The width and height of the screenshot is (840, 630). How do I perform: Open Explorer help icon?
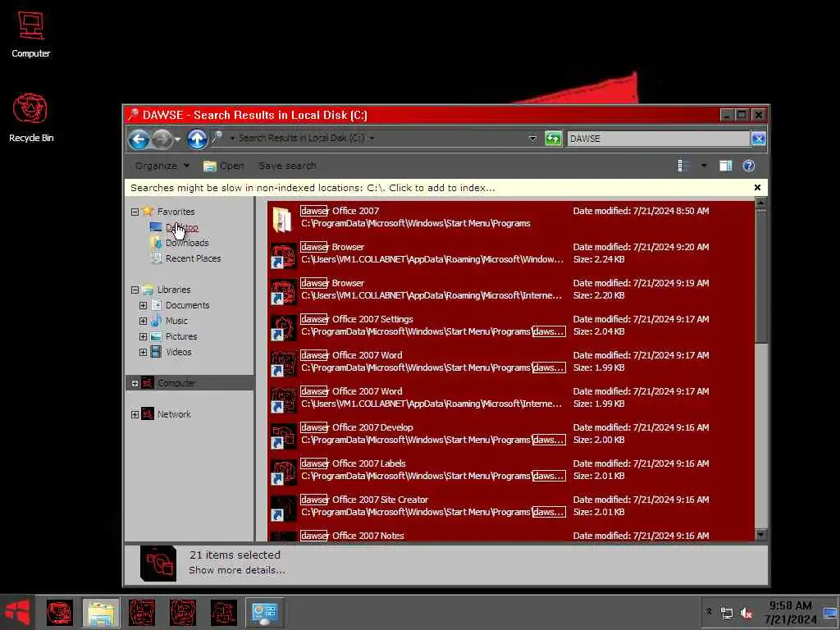[749, 166]
